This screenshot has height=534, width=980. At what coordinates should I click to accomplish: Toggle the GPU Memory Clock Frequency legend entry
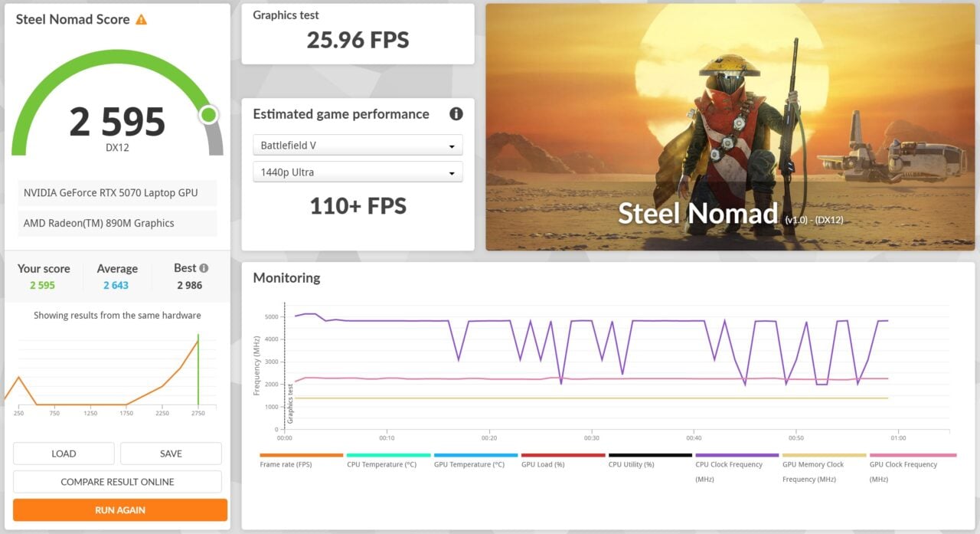[825, 468]
